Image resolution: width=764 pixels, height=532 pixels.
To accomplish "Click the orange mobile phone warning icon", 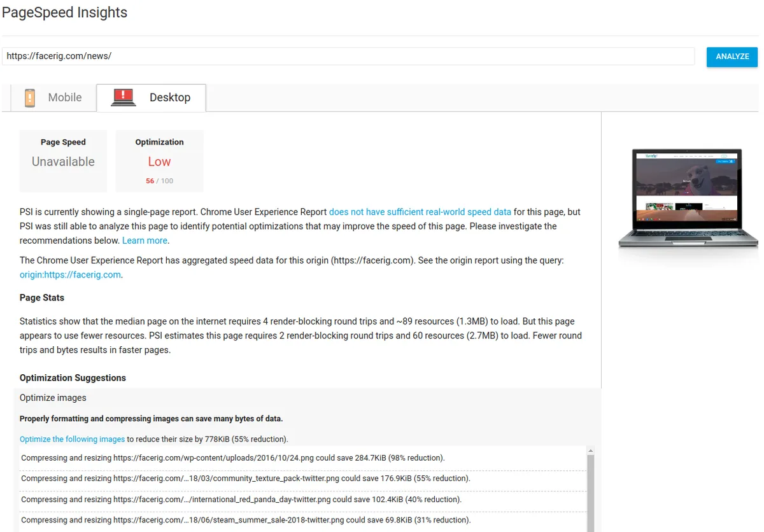I will coord(30,98).
